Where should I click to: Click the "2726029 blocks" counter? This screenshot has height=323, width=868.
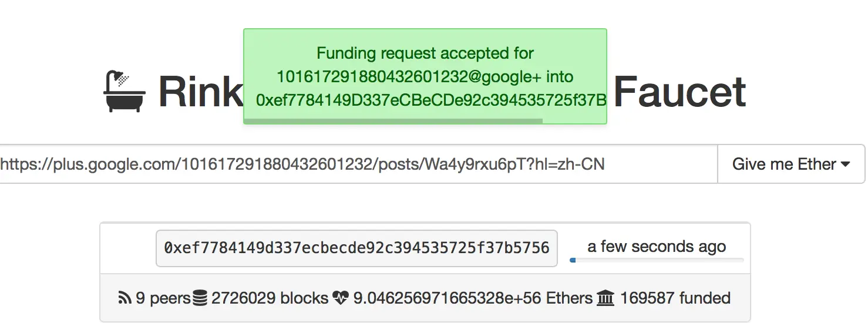[270, 298]
